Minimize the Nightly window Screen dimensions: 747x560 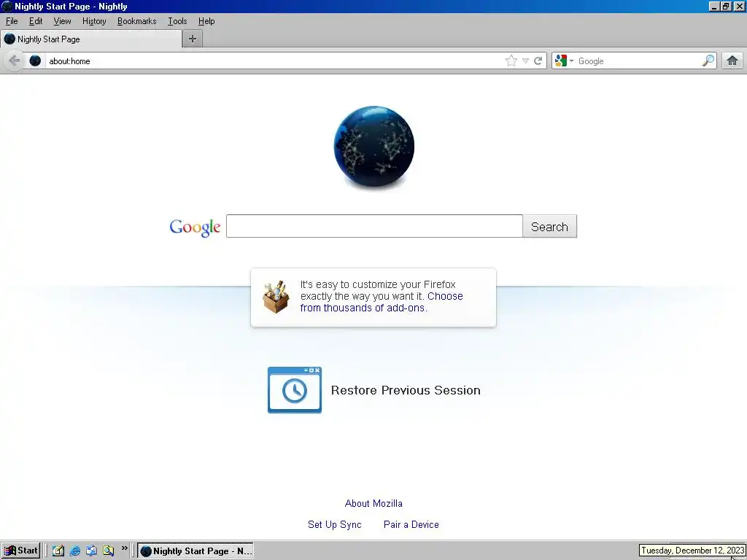[714, 6]
